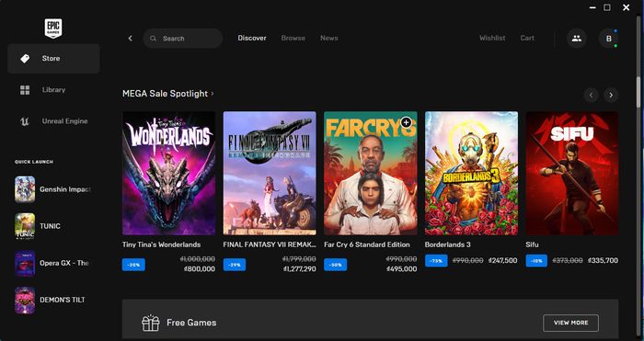
Task: Focus the Search input field
Action: (x=183, y=39)
